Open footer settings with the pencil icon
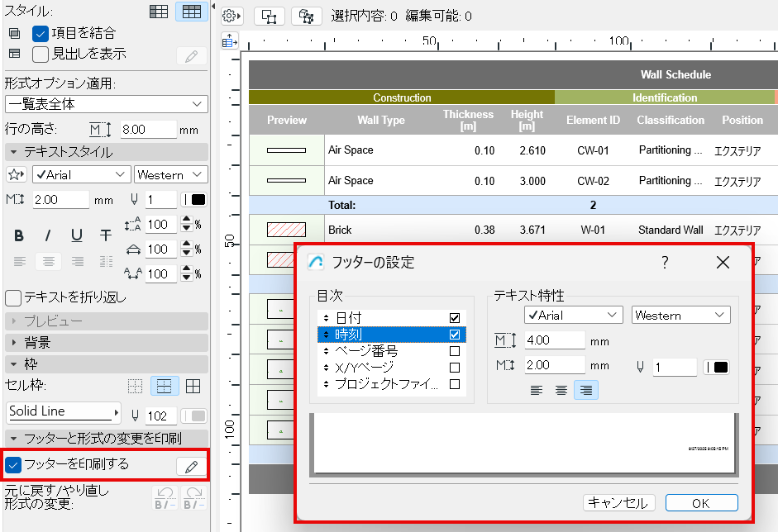 click(x=192, y=466)
